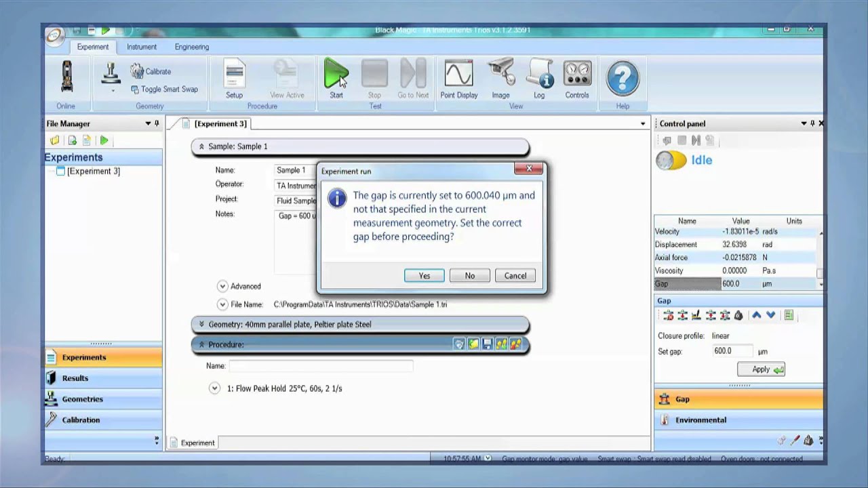This screenshot has height=488, width=868.
Task: Click the TRIOS application orb button
Action: tap(55, 35)
